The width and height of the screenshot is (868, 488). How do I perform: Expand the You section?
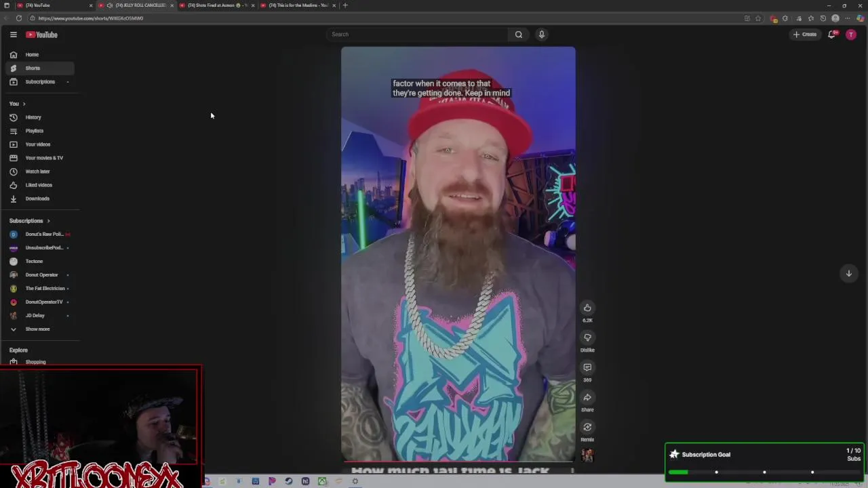click(x=17, y=104)
